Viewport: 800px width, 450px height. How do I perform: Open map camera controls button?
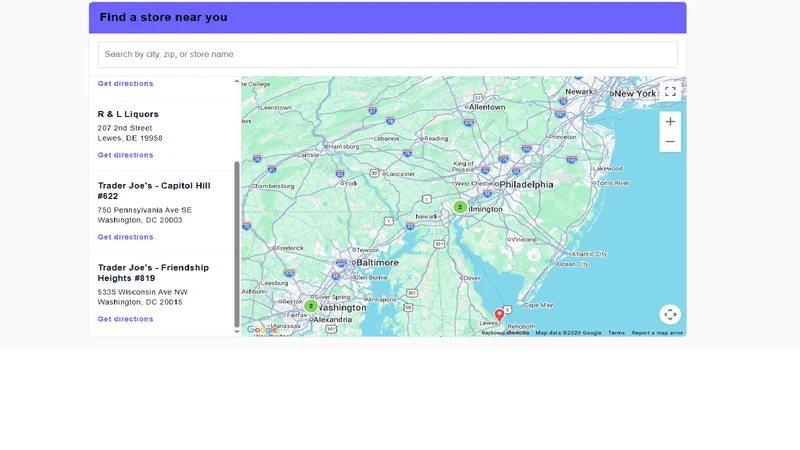point(670,314)
